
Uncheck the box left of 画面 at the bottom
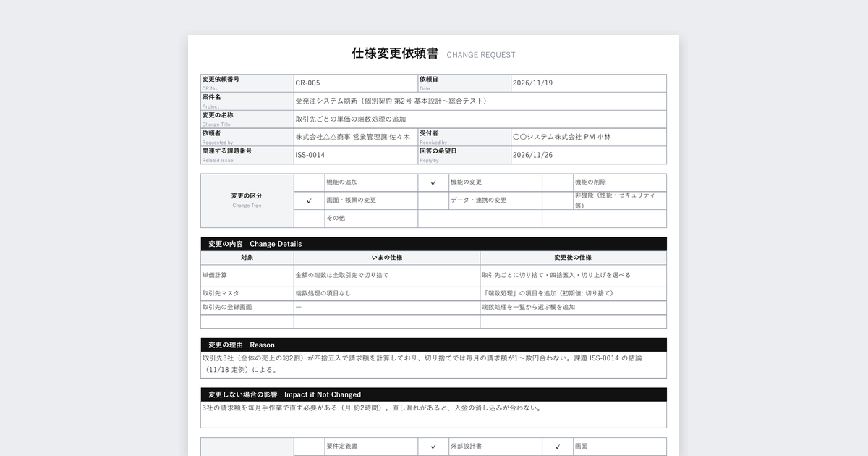click(x=558, y=447)
